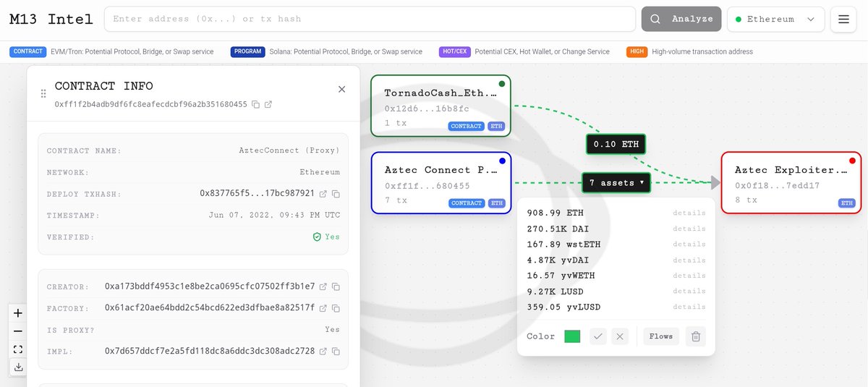Image resolution: width=868 pixels, height=387 pixels.
Task: Confirm the edge color with the checkmark
Action: [597, 336]
